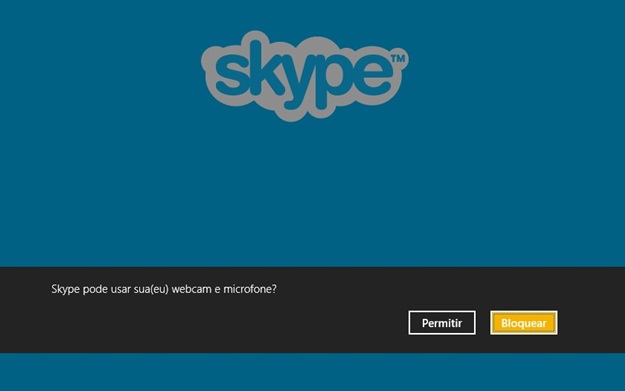Click the yellow Bloquear button
Image resolution: width=625 pixels, height=391 pixels.
524,323
